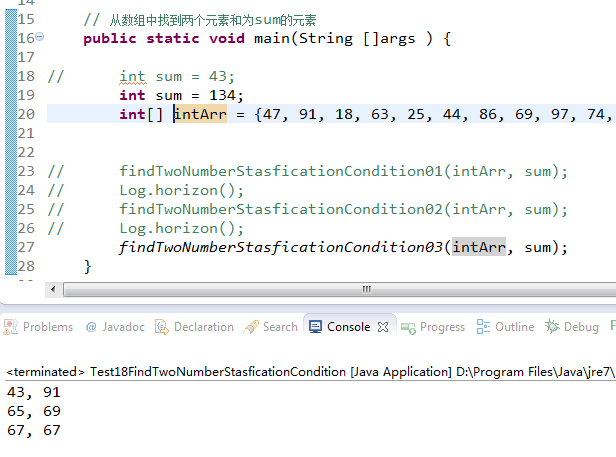Open the Debug tab
This screenshot has height=457, width=616.
click(572, 327)
